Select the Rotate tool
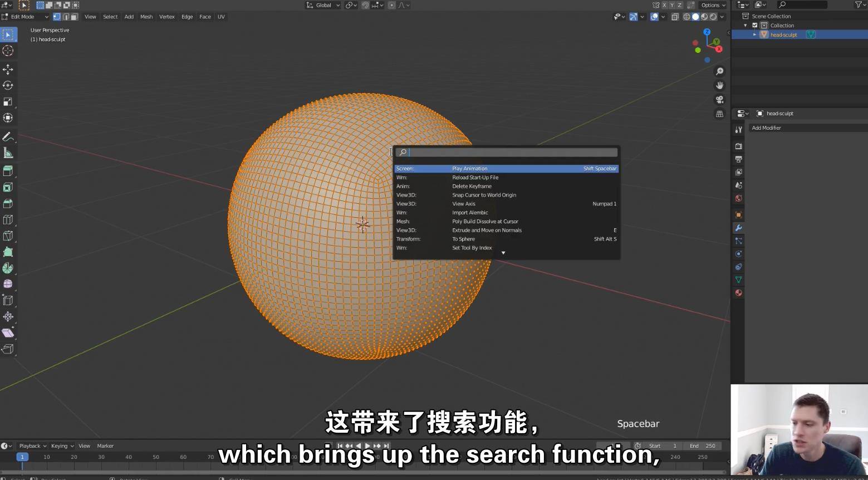The image size is (868, 480). tap(8, 85)
